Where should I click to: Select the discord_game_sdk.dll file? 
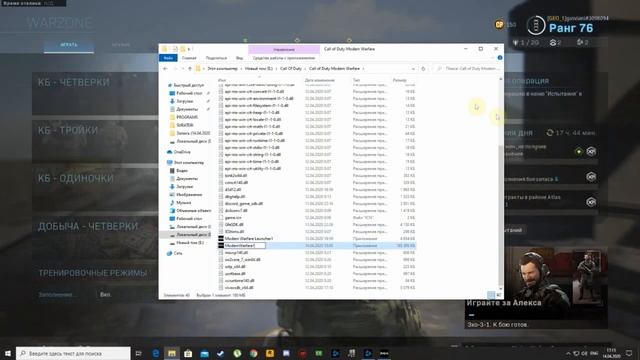(x=243, y=203)
